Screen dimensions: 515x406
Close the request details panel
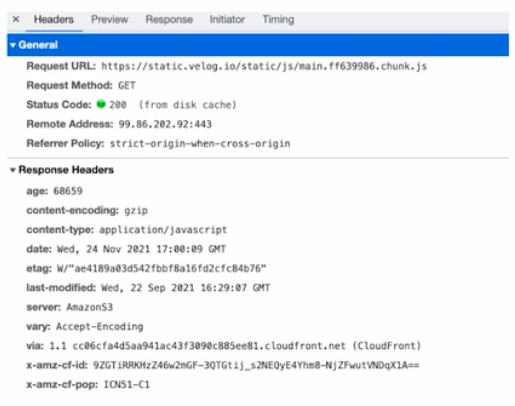pos(16,19)
